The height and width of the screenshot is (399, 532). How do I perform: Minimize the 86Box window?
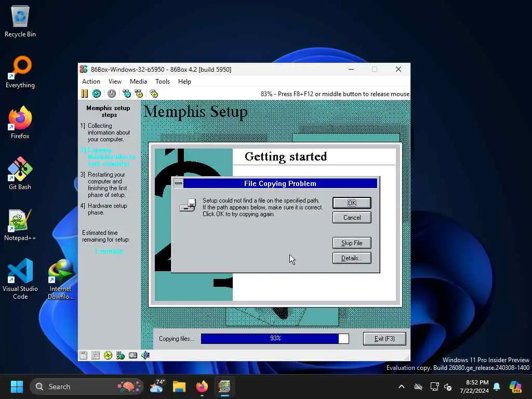(x=351, y=69)
